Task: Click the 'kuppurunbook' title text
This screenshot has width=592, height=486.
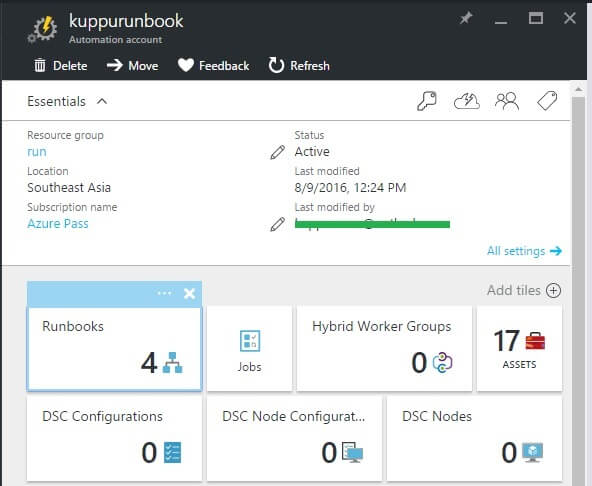Action: click(126, 21)
